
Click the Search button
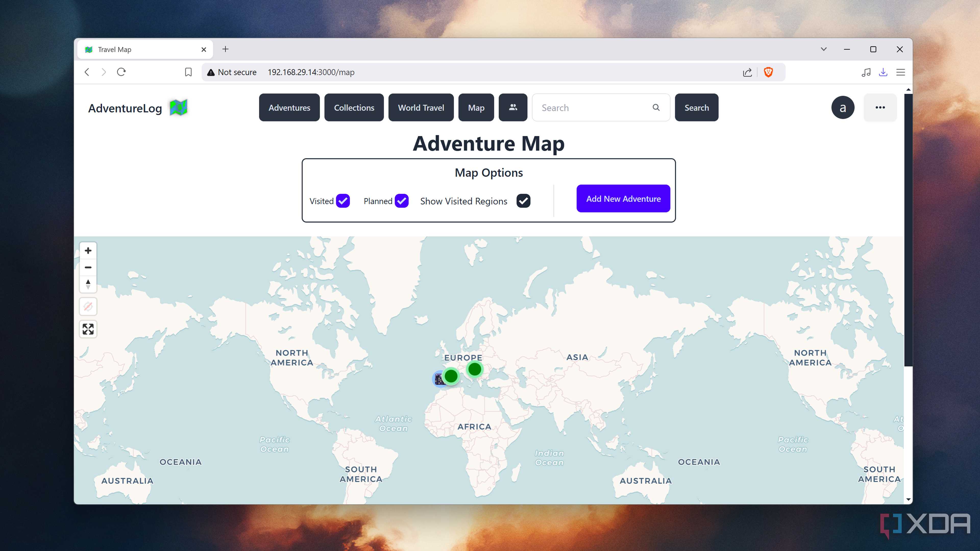pos(696,108)
